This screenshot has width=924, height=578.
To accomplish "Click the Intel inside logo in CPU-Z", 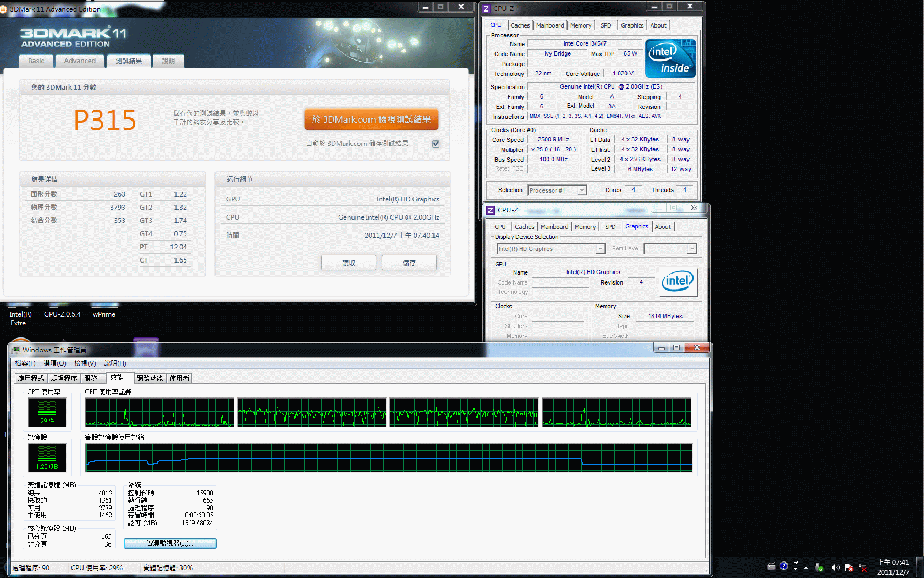I will [670, 58].
